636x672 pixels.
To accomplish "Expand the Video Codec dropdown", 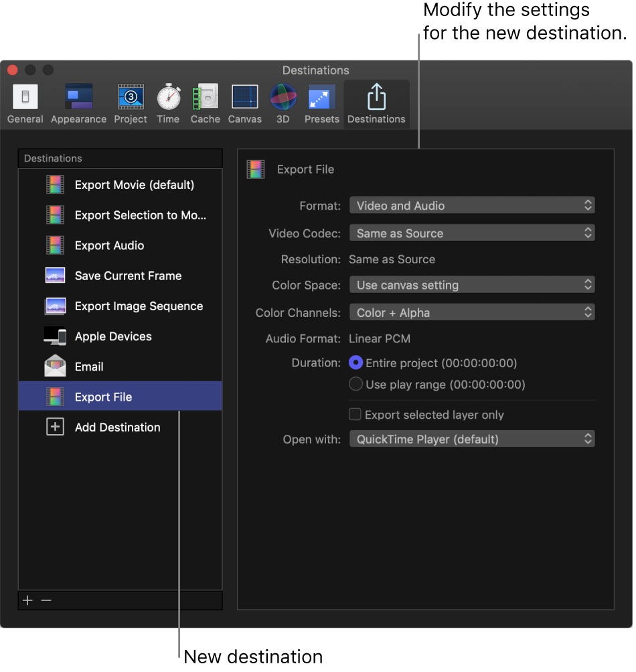I will pos(472,233).
